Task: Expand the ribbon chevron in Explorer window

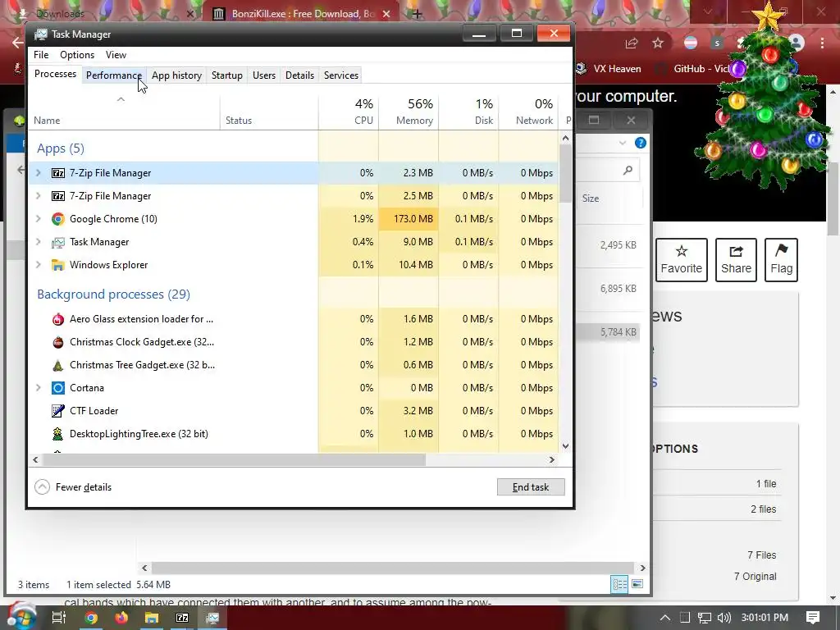Action: 623,143
